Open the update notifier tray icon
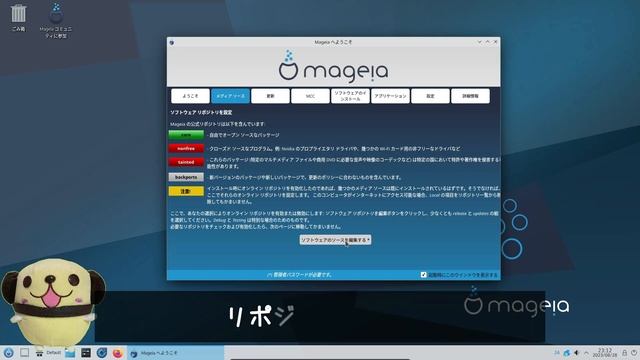 tap(567, 353)
